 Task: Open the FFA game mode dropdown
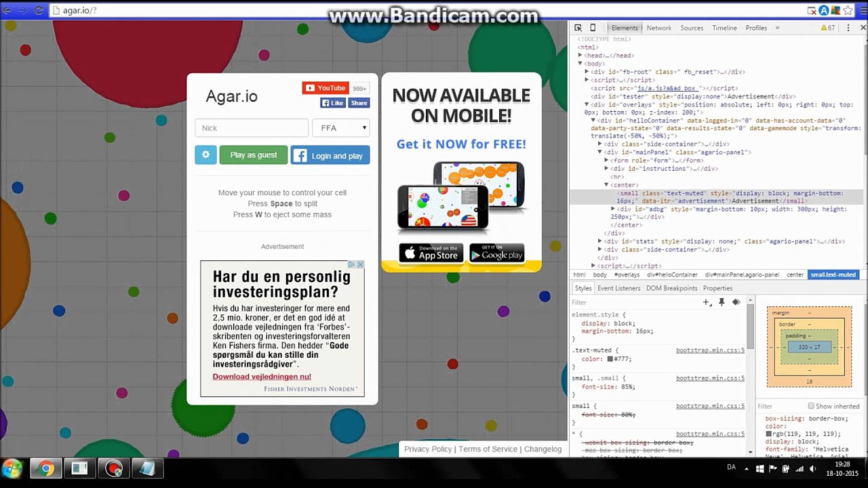click(x=341, y=127)
